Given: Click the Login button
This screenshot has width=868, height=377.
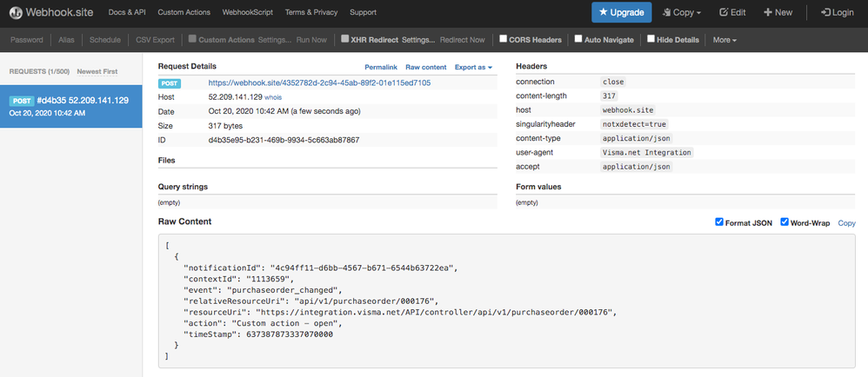Looking at the screenshot, I should tap(837, 12).
